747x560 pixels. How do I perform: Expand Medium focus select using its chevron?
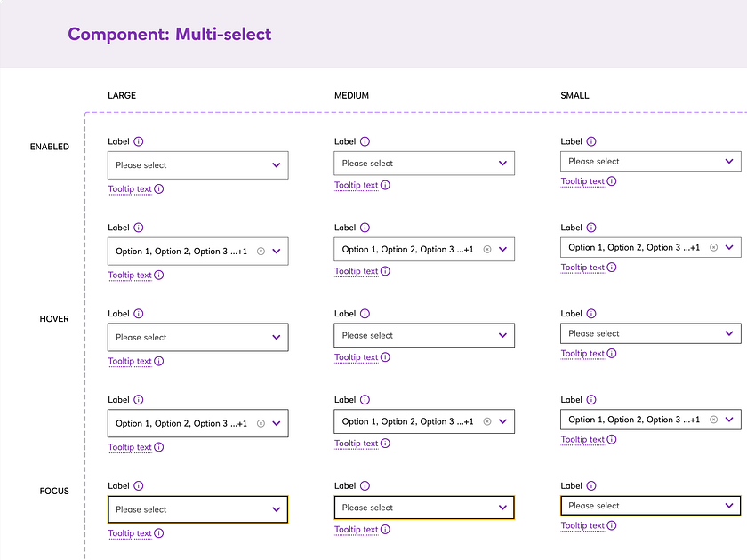coord(502,507)
